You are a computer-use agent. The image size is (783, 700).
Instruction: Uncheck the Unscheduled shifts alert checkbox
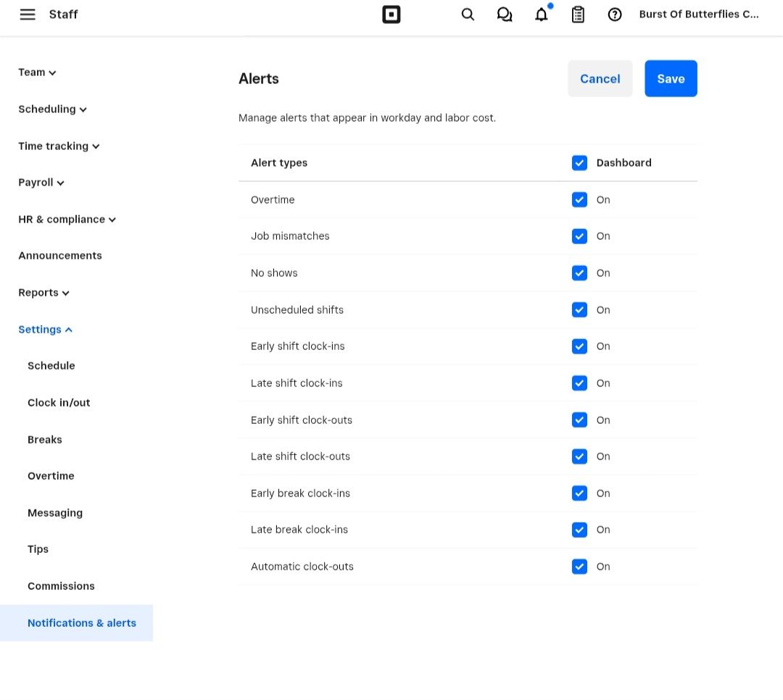(579, 310)
